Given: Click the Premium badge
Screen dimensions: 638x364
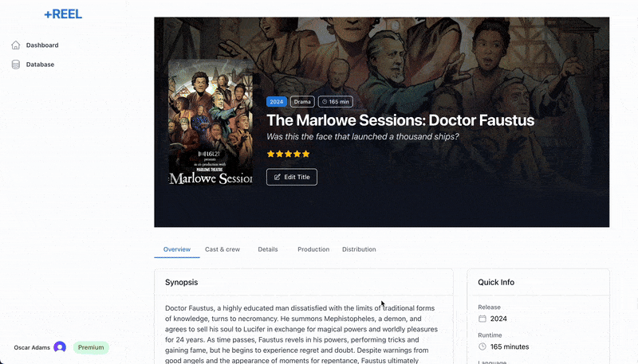Looking at the screenshot, I should 91,347.
